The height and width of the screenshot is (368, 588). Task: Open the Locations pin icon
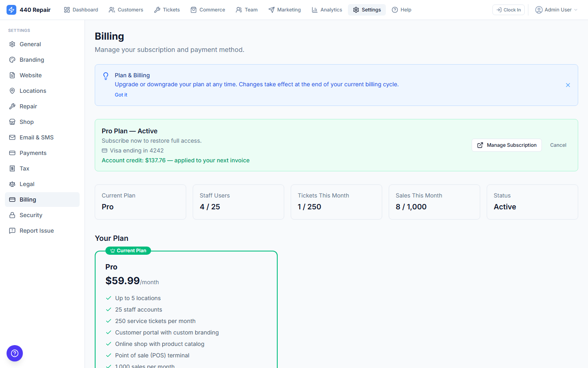click(12, 90)
